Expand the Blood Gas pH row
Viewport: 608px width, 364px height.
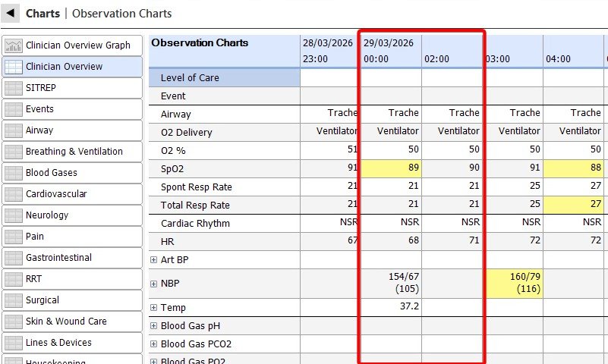154,326
